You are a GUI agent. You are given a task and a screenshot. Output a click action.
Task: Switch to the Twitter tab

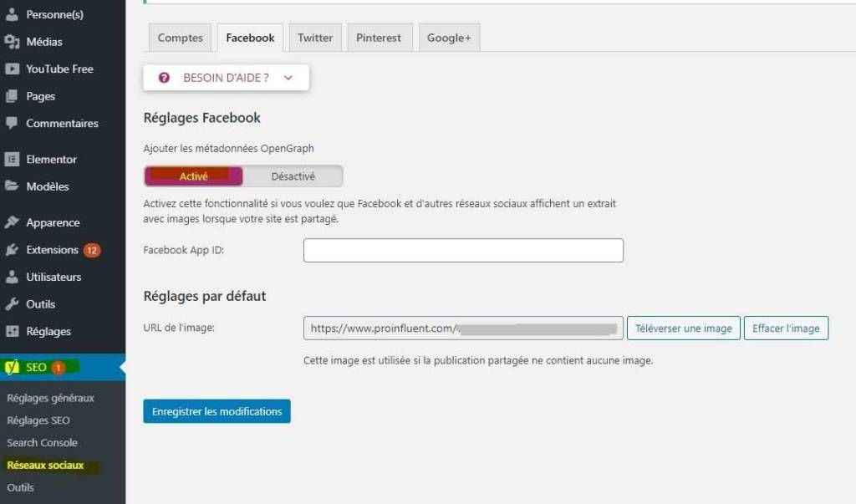click(x=315, y=38)
